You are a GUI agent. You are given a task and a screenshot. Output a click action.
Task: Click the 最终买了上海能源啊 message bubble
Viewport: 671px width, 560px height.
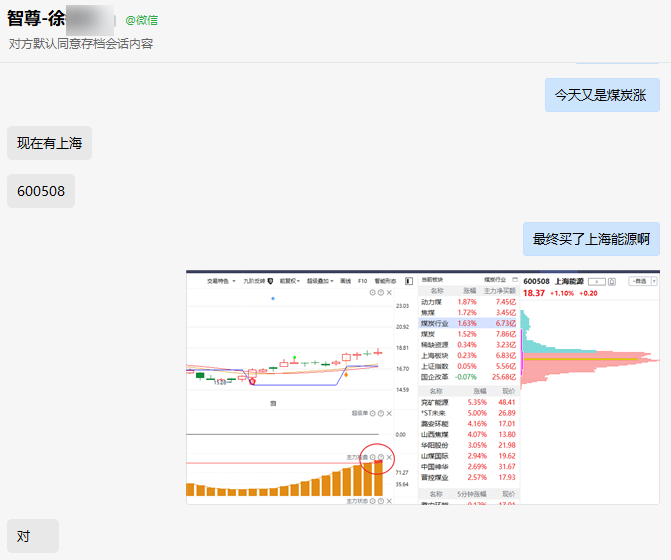point(591,239)
